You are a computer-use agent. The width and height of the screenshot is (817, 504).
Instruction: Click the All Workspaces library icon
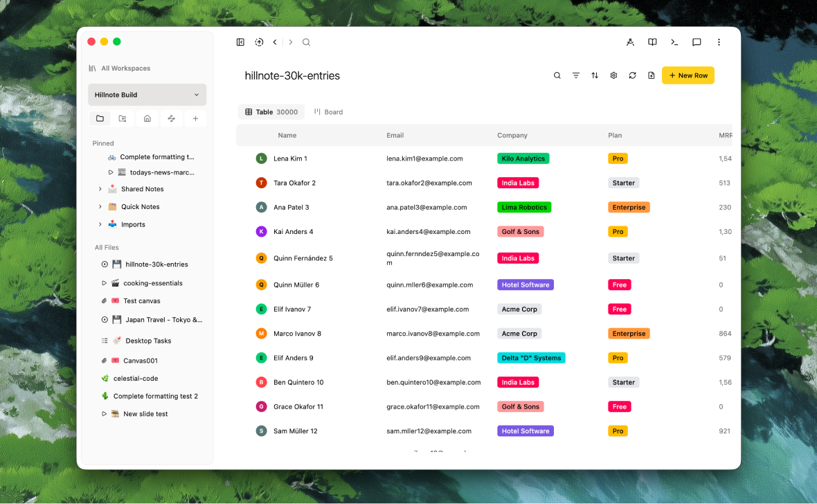(x=92, y=69)
